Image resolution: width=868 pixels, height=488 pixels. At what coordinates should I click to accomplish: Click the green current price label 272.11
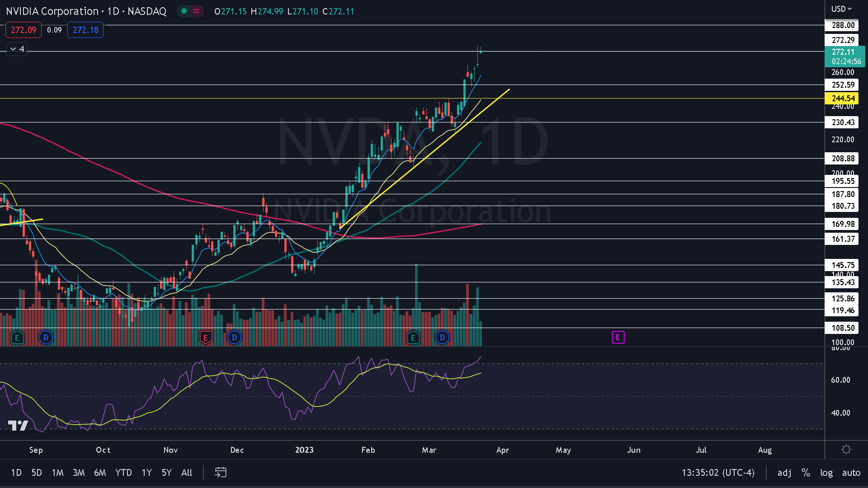pyautogui.click(x=844, y=56)
